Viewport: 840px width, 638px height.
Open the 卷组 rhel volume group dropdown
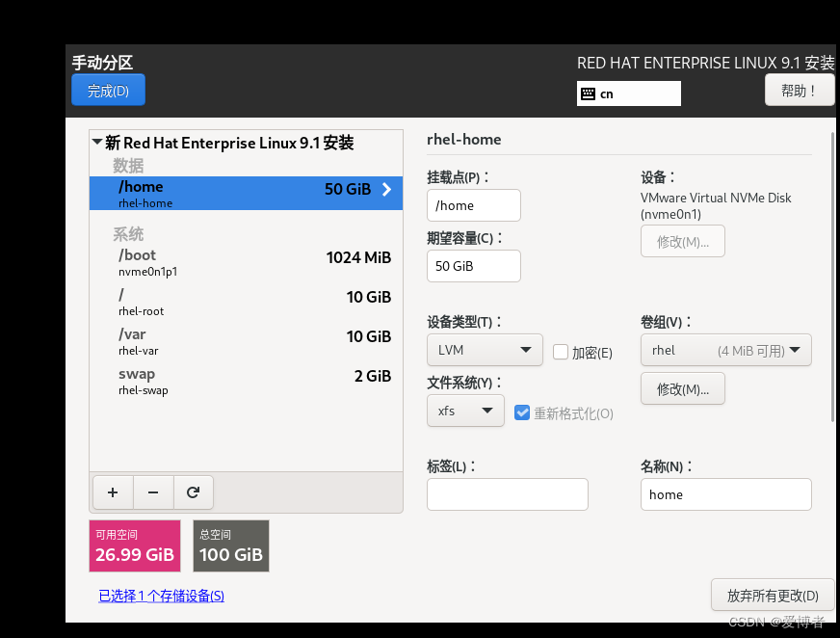pyautogui.click(x=725, y=350)
